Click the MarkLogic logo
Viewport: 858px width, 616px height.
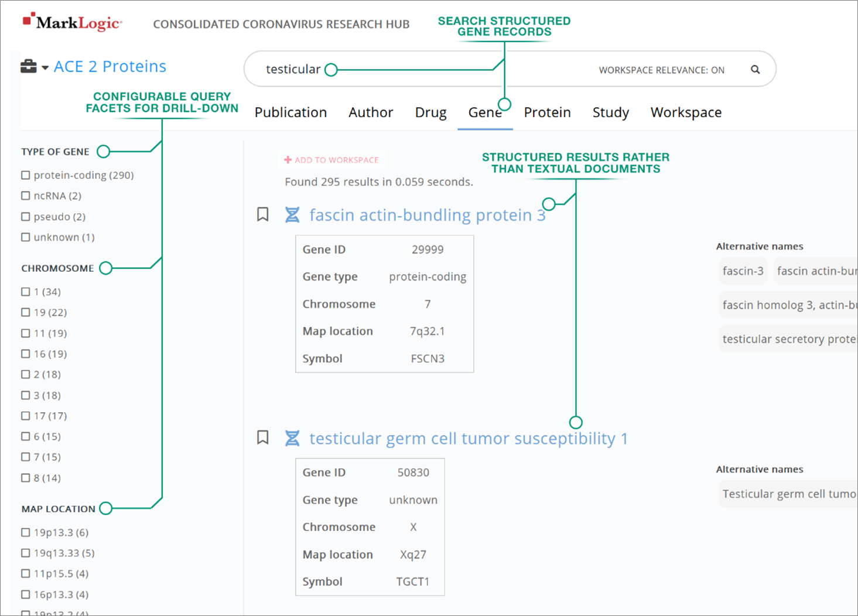click(x=71, y=22)
